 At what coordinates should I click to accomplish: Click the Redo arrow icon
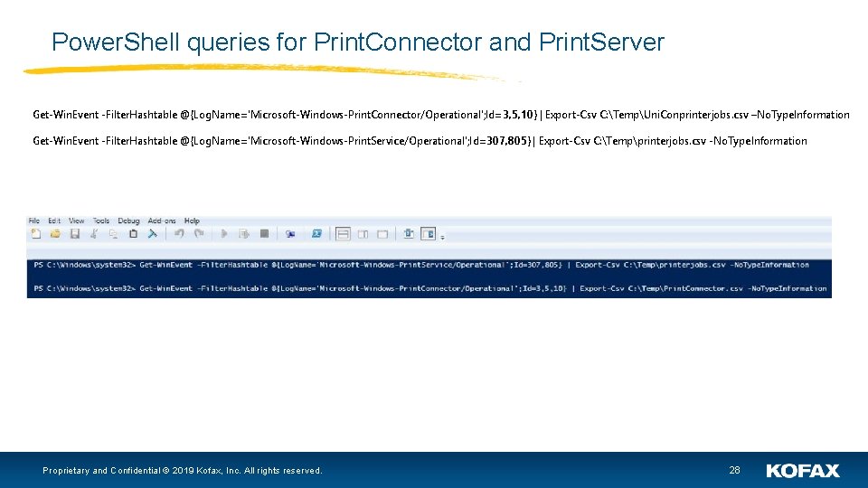pos(199,233)
